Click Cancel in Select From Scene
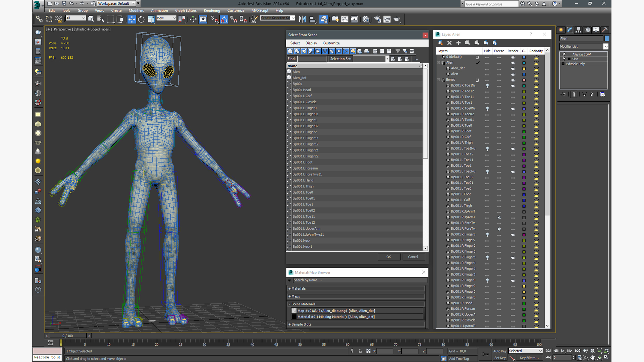Screen dimensions: 644x362 pyautogui.click(x=412, y=257)
